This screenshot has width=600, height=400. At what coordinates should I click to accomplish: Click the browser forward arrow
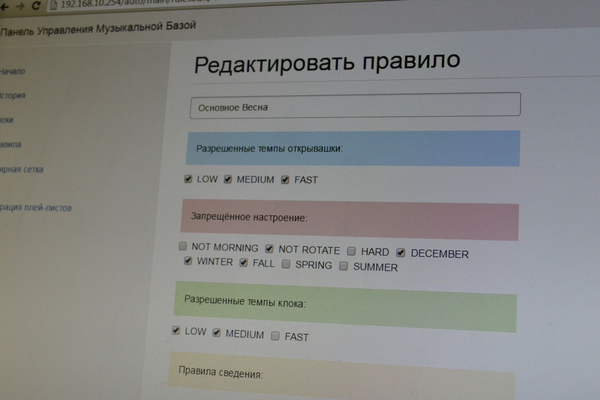click(x=19, y=6)
